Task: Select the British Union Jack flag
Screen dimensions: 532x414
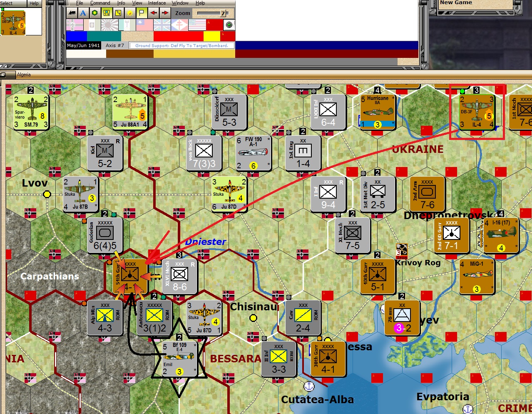Action: (x=162, y=25)
